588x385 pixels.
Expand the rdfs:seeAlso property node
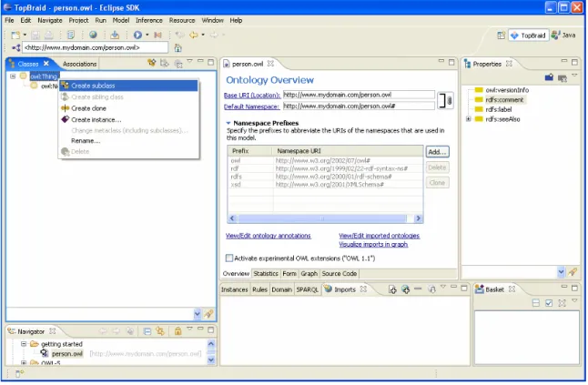[x=469, y=119]
